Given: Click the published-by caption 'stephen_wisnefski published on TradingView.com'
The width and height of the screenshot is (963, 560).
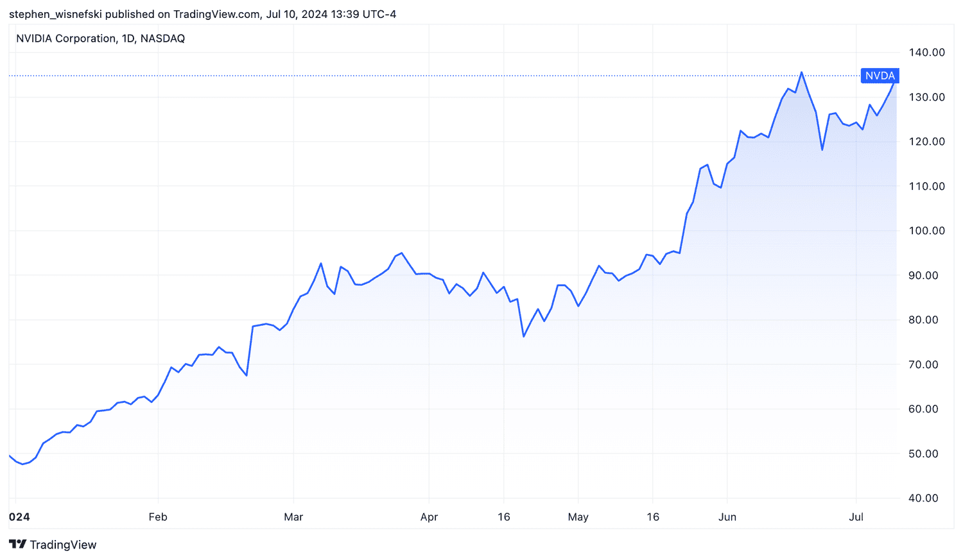Looking at the screenshot, I should click(135, 14).
